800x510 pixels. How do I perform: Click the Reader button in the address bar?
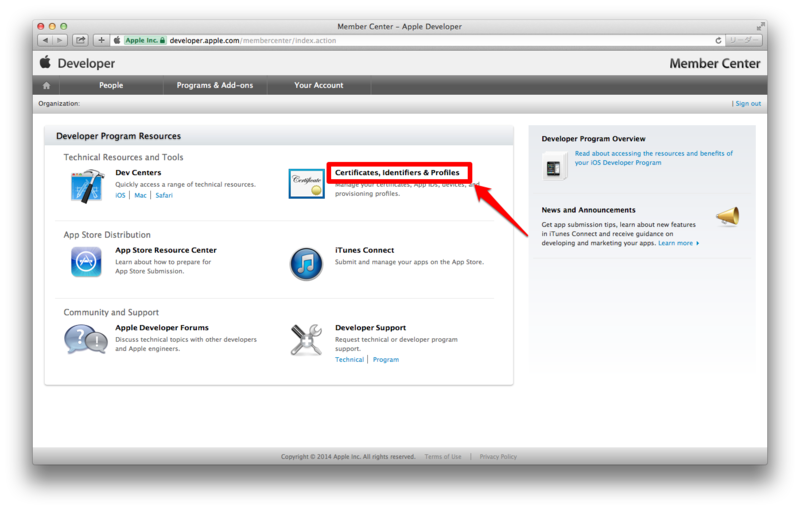point(743,40)
